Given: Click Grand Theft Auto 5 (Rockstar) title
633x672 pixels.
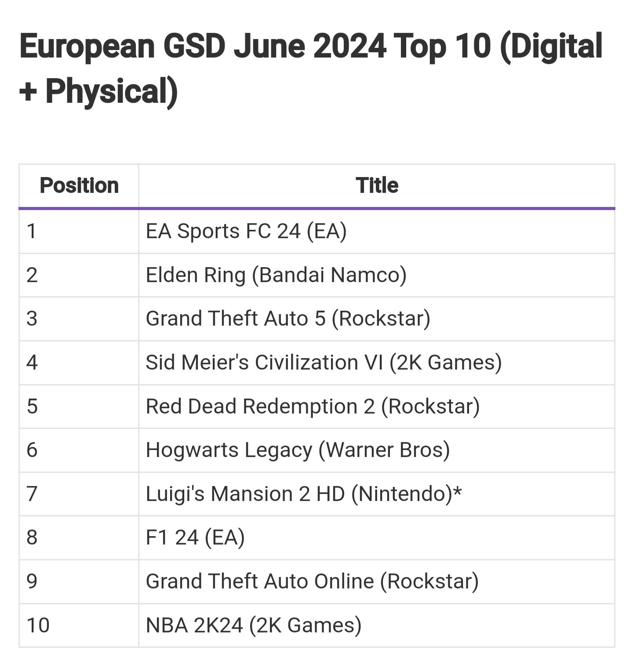Looking at the screenshot, I should point(288,319).
